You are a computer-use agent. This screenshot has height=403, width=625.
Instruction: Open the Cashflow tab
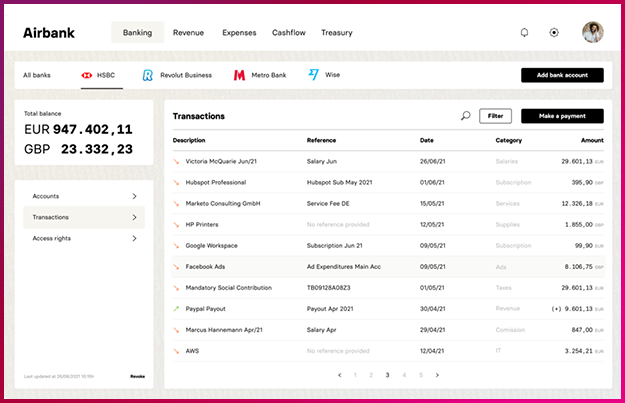click(289, 33)
